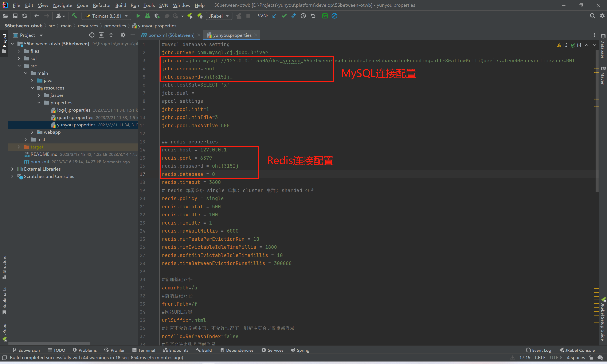The height and width of the screenshot is (364, 607).
Task: Expand the files folder
Action: (x=19, y=51)
